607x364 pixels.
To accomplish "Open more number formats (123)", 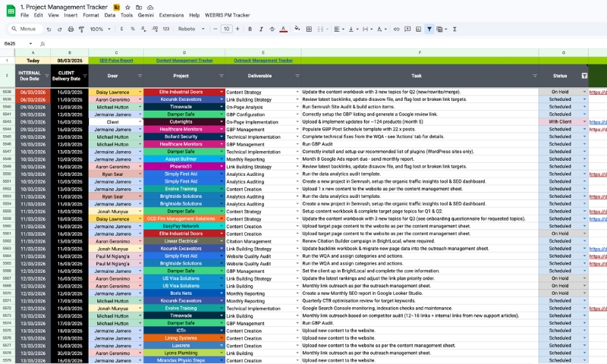I will point(166,29).
